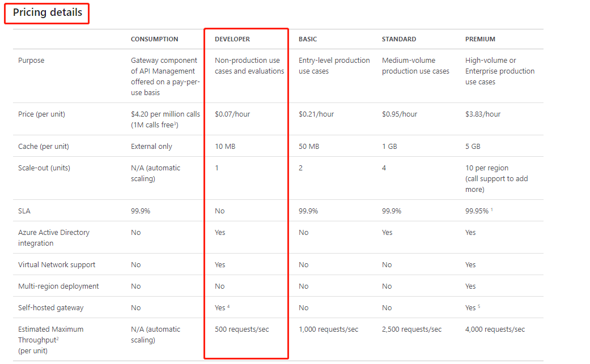The height and width of the screenshot is (364, 590).
Task: Click the Basic price $0.21/hour
Action: [316, 114]
